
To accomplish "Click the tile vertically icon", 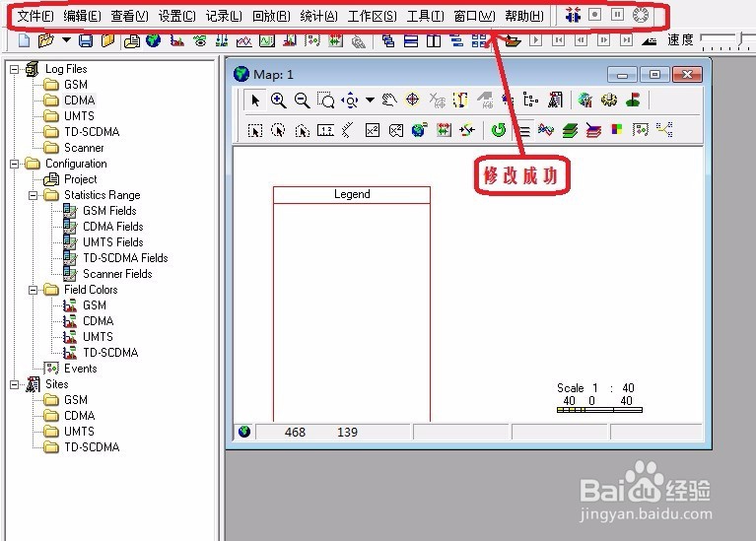I will (434, 40).
